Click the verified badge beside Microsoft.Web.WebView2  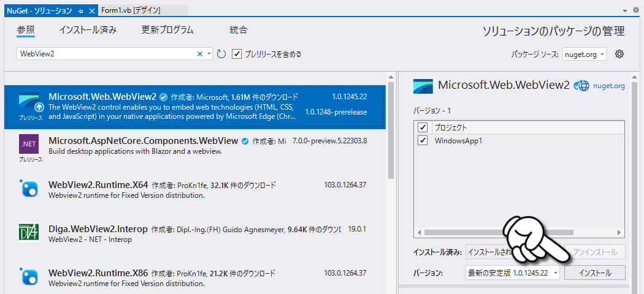(x=163, y=97)
